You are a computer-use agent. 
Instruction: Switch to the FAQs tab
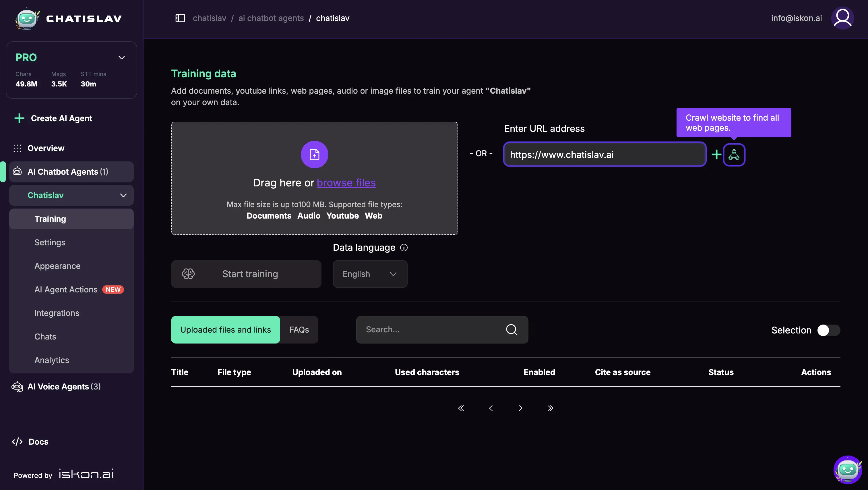click(x=299, y=330)
